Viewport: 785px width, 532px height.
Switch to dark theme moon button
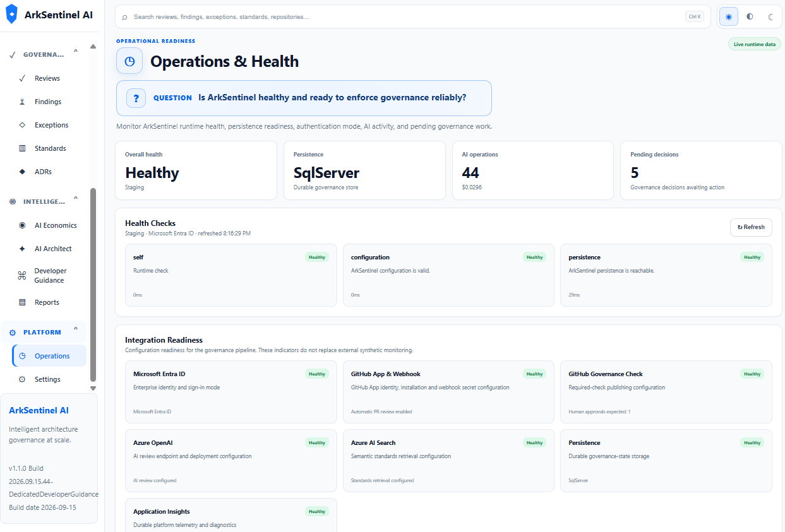(770, 16)
